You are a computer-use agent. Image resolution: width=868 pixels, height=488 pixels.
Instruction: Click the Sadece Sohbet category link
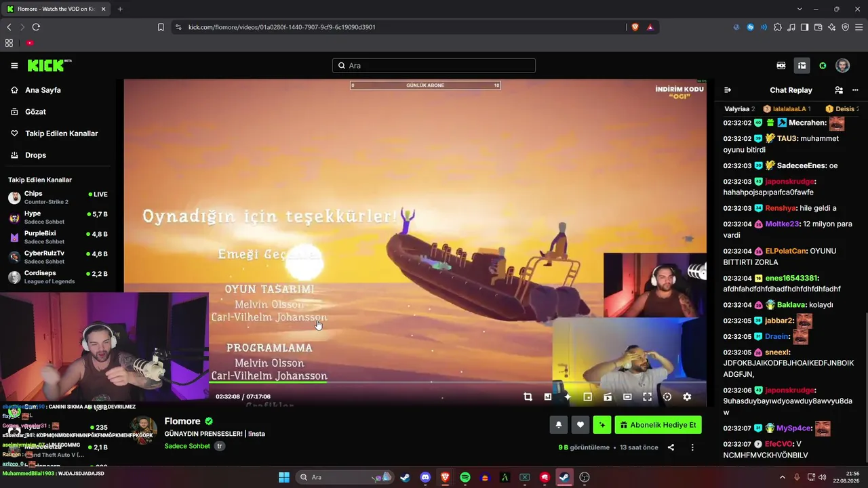tap(187, 446)
